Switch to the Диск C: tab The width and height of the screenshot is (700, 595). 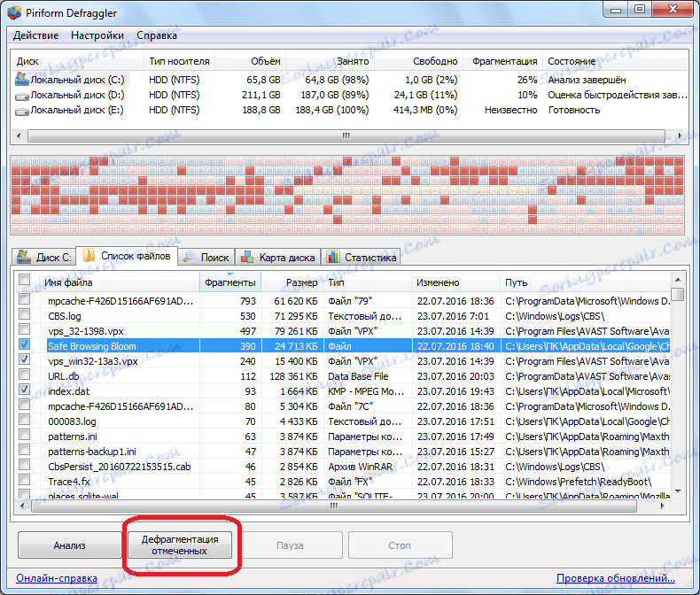(x=43, y=258)
